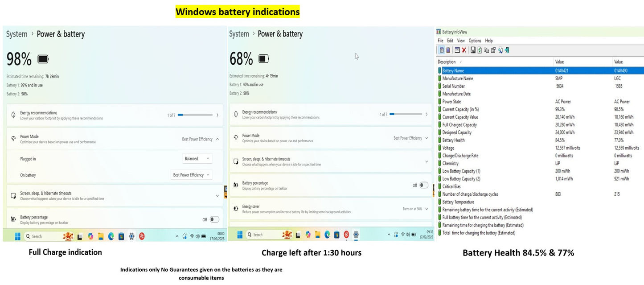Click the System breadcrumb in the 98% window

[x=17, y=34]
